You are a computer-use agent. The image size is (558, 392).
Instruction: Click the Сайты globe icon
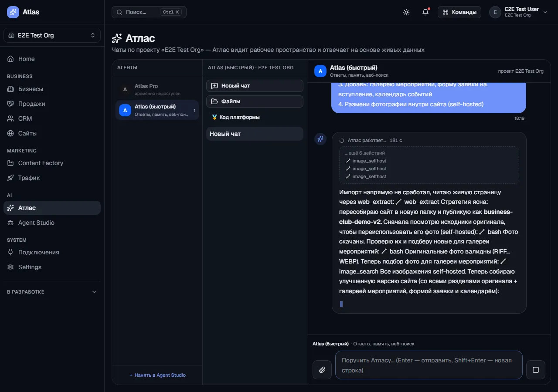click(x=10, y=133)
